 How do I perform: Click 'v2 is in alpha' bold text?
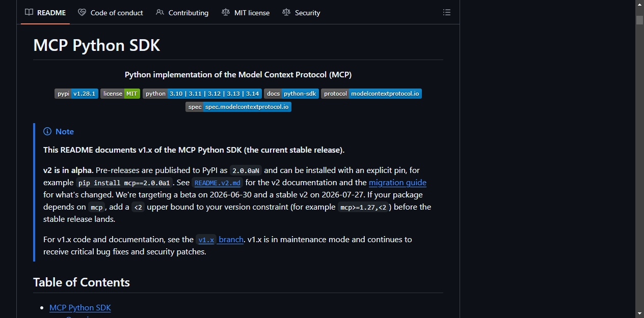[x=68, y=170]
